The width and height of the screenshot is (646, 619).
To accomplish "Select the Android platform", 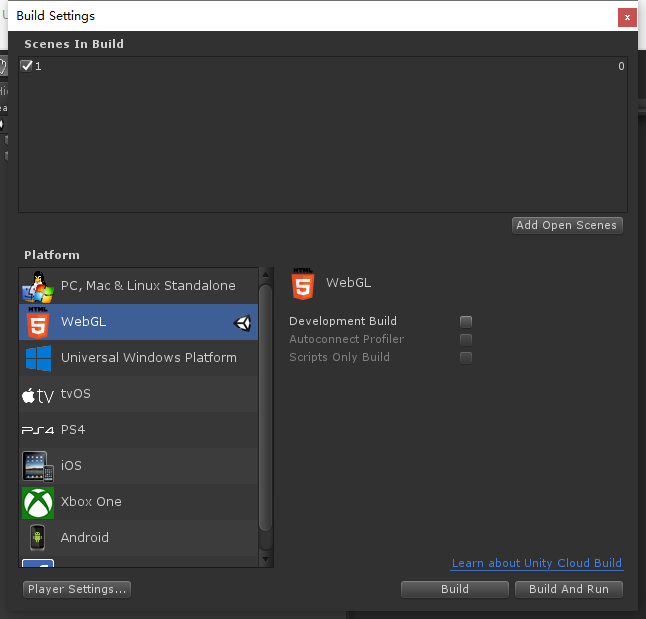I will point(138,538).
